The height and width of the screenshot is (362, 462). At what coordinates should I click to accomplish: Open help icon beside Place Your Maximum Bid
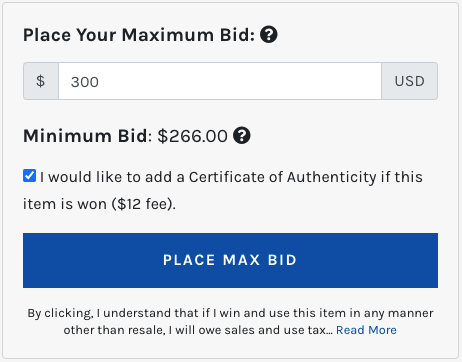[269, 35]
